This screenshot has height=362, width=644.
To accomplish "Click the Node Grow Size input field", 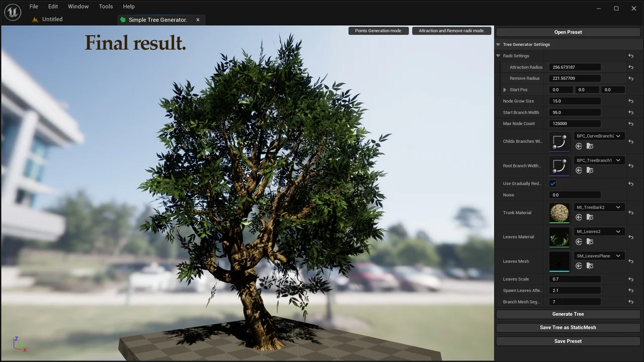I will pyautogui.click(x=575, y=101).
